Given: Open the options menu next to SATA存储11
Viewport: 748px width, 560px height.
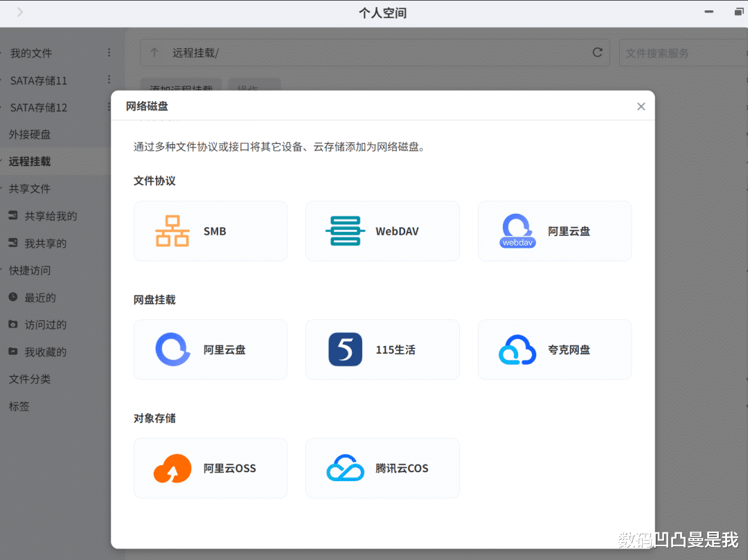Looking at the screenshot, I should tap(109, 80).
